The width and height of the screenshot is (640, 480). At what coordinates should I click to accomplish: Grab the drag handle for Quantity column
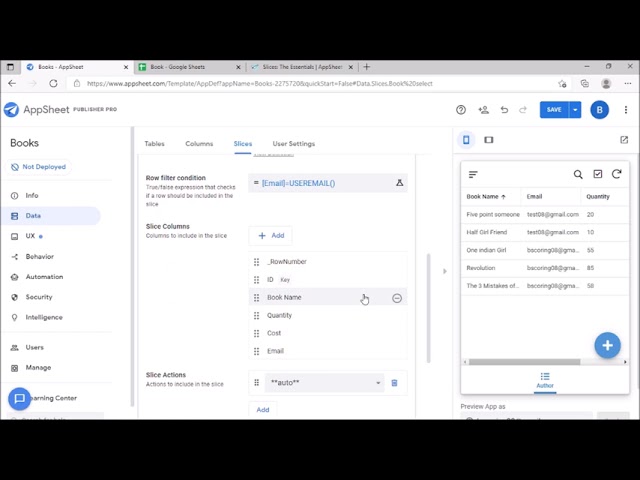click(x=256, y=316)
